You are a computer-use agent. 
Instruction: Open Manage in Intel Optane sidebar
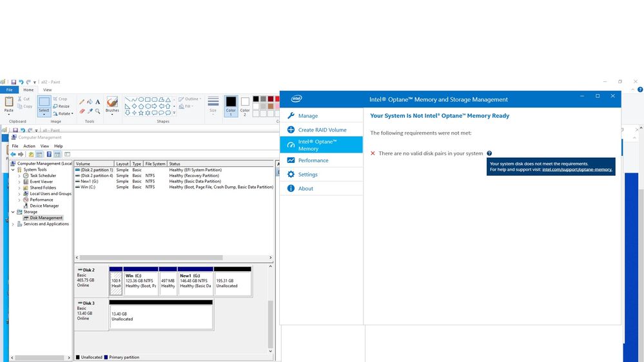pos(321,116)
